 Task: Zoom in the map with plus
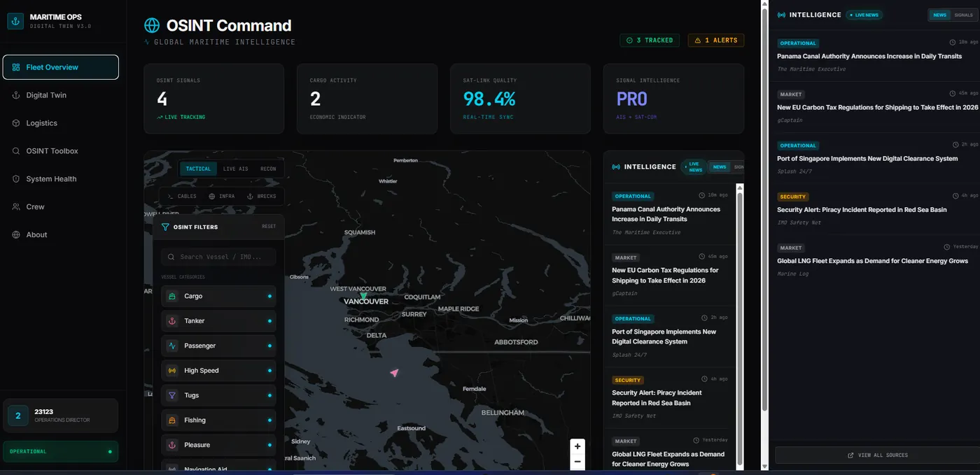(x=577, y=446)
